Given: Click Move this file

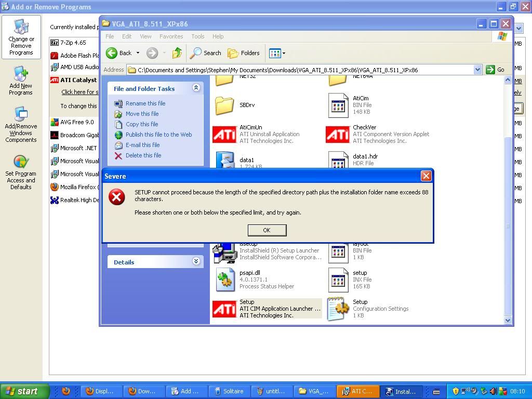Looking at the screenshot, I should (142, 114).
